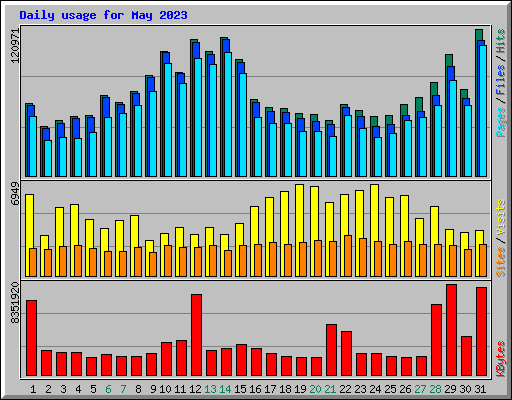Click the red KBytes bar for day 12
The image size is (512, 400).
pyautogui.click(x=196, y=335)
